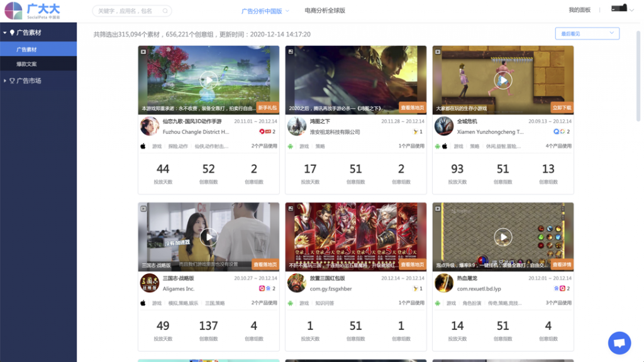Click the 三国志·战略版 app avatar icon
This screenshot has width=644, height=362.
click(150, 283)
